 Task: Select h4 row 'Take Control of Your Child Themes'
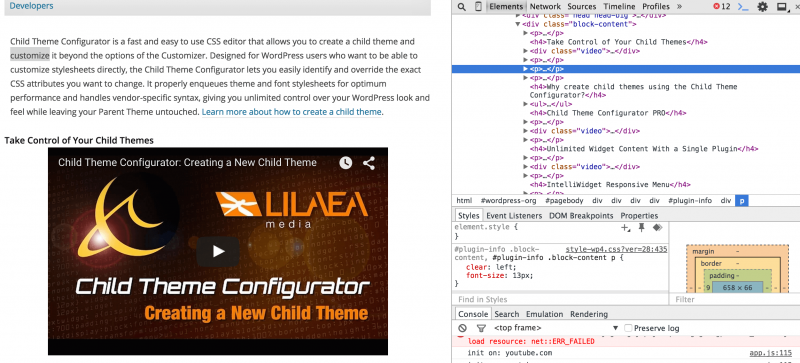[618, 42]
